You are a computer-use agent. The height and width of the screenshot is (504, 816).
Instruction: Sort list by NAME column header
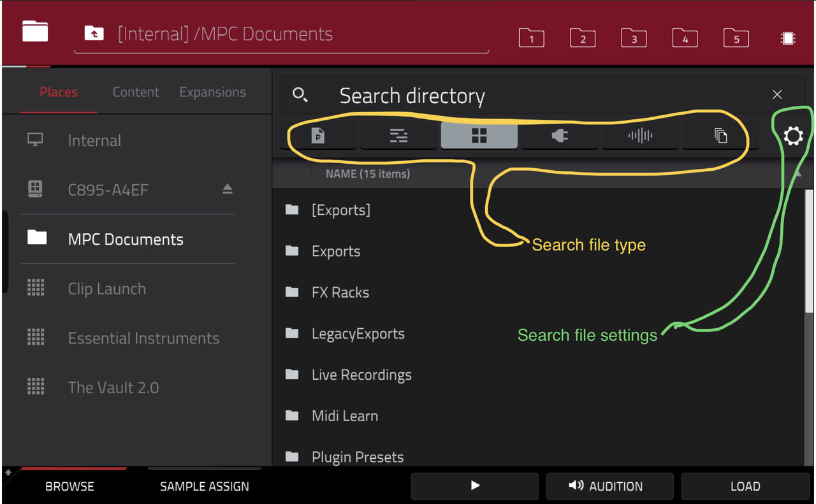point(368,173)
